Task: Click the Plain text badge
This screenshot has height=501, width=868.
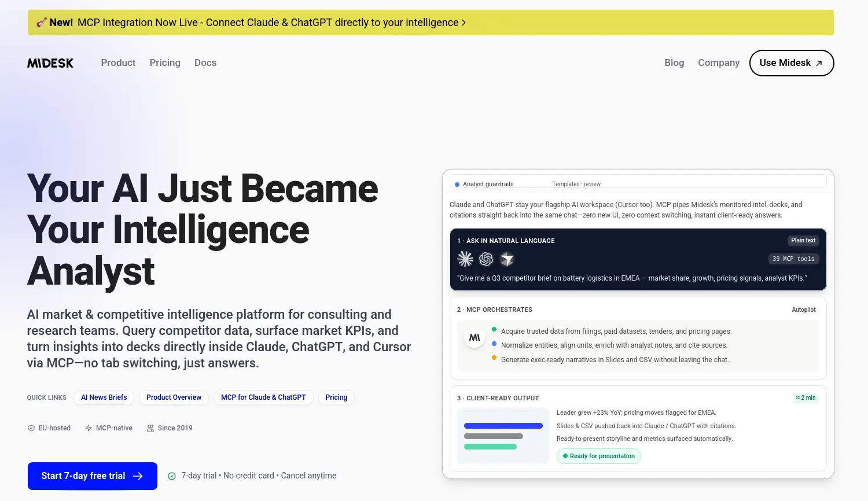Action: [803, 241]
